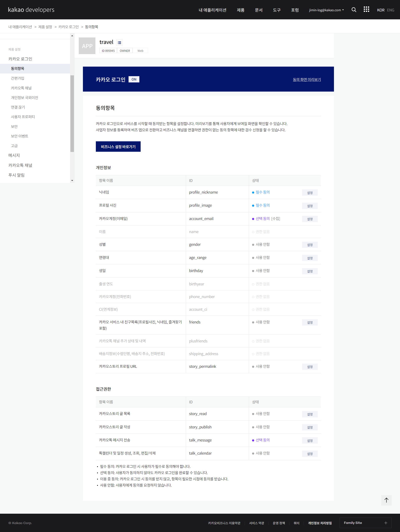
Task: Toggle the Kakao Login ON badge
Action: [x=134, y=79]
